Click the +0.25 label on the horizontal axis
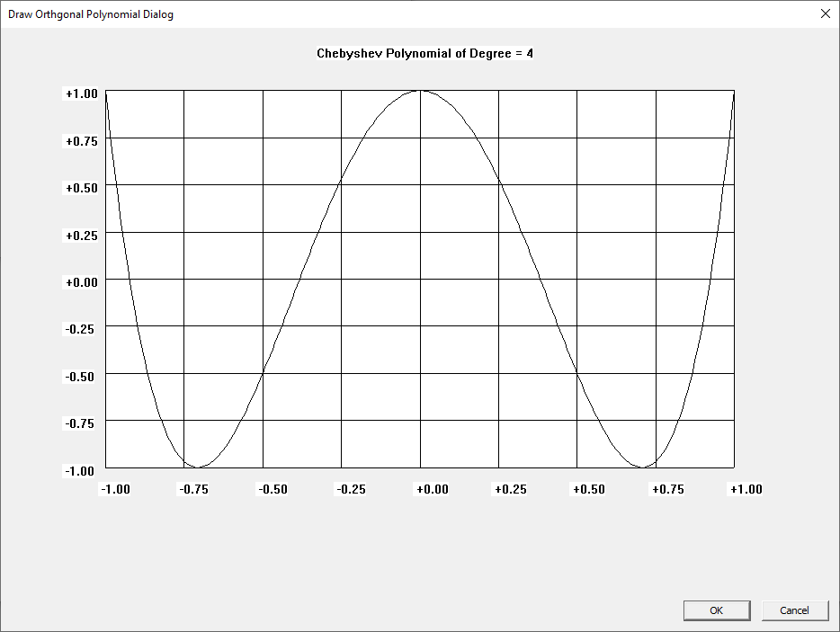840x632 pixels. pos(510,489)
